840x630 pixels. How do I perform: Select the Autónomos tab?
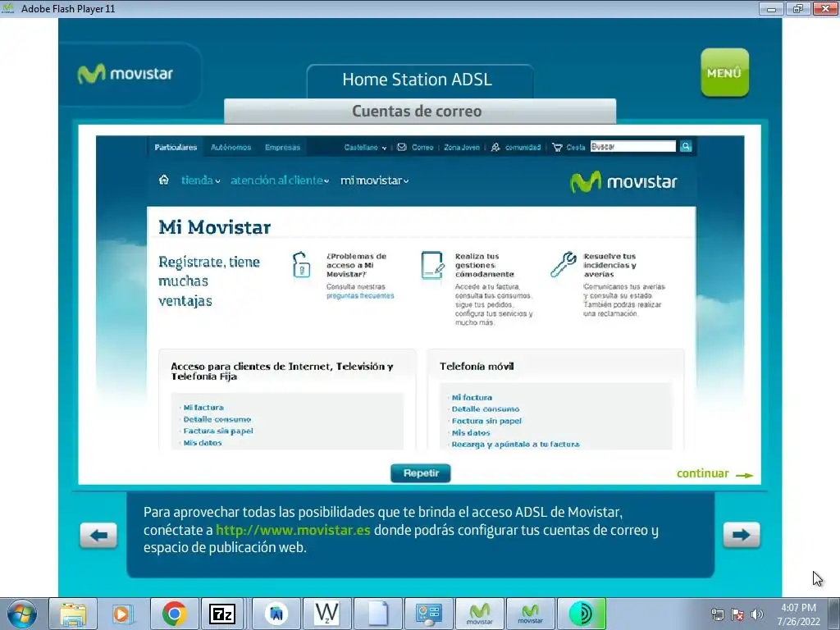(x=231, y=148)
